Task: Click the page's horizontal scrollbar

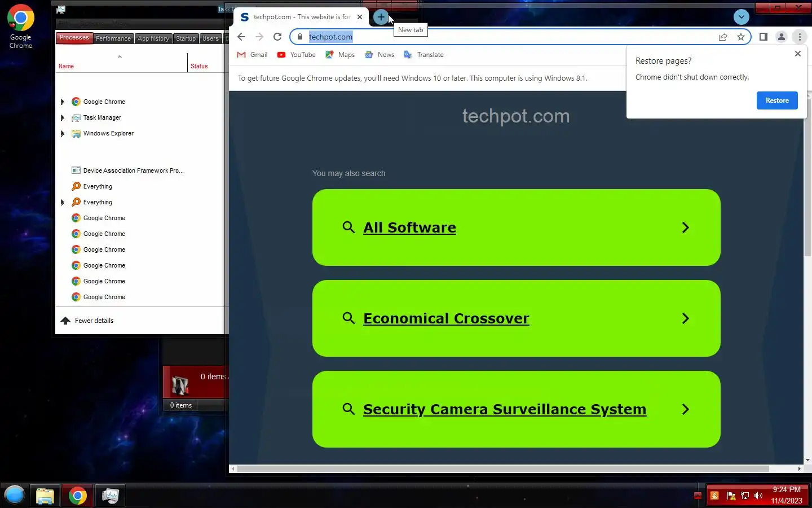Action: 504,469
